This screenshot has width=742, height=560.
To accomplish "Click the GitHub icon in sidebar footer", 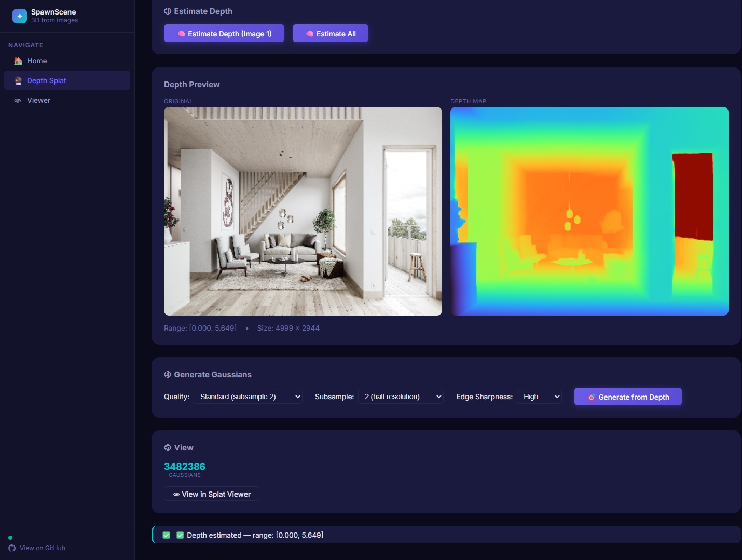I will tap(12, 548).
